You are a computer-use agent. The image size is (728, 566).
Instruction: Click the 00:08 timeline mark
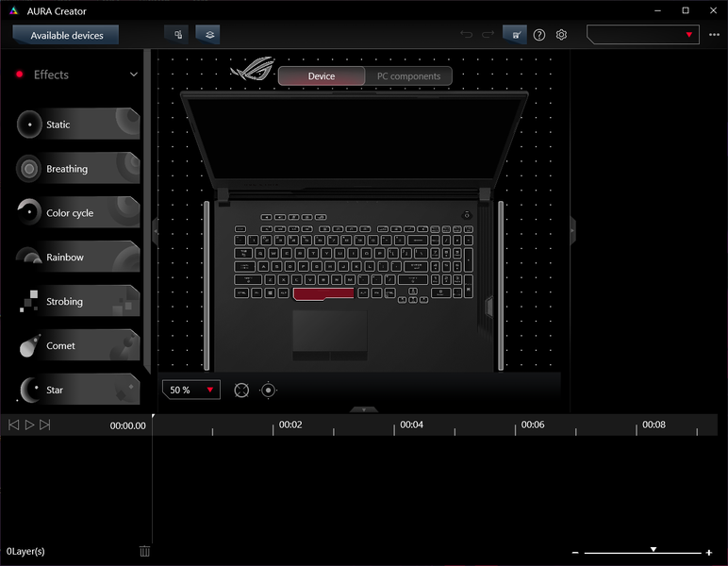coord(654,424)
